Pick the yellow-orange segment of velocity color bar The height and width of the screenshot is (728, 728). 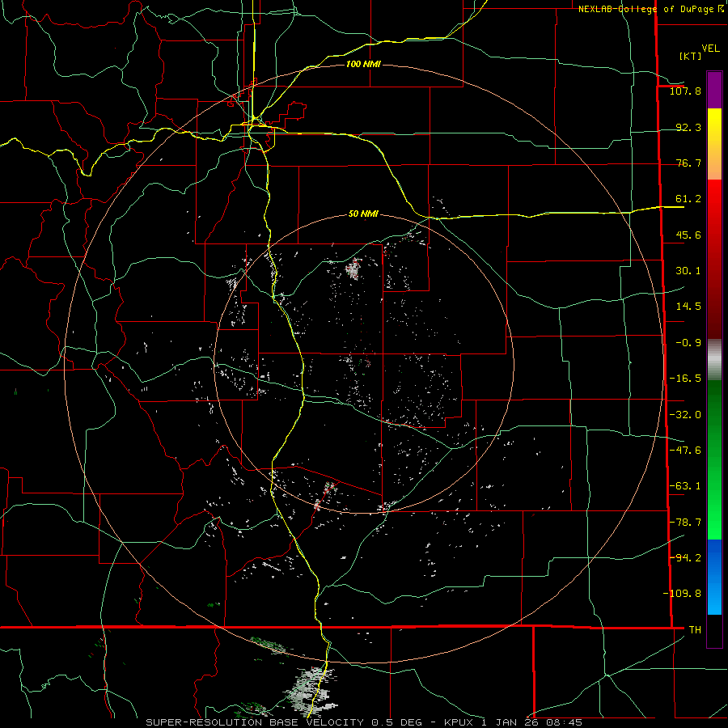(x=714, y=144)
